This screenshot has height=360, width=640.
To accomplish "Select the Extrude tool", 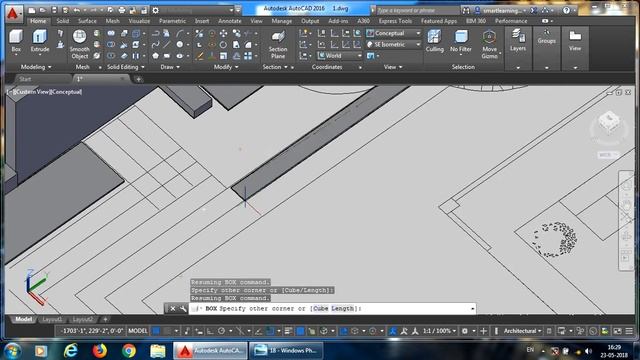I will tap(40, 41).
